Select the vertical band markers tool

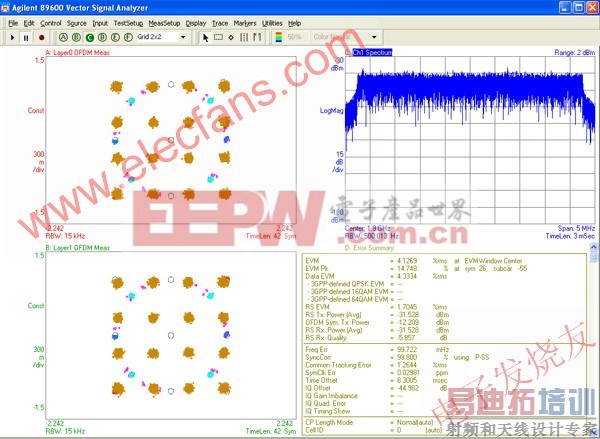(244, 38)
